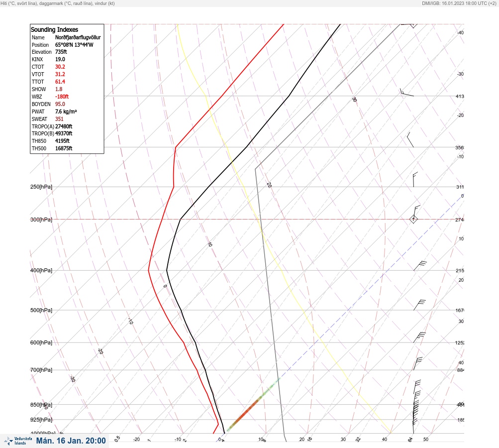Click the TROPO(B) value 49370ft
Image resolution: width=499 pixels, height=448 pixels.
tap(64, 133)
